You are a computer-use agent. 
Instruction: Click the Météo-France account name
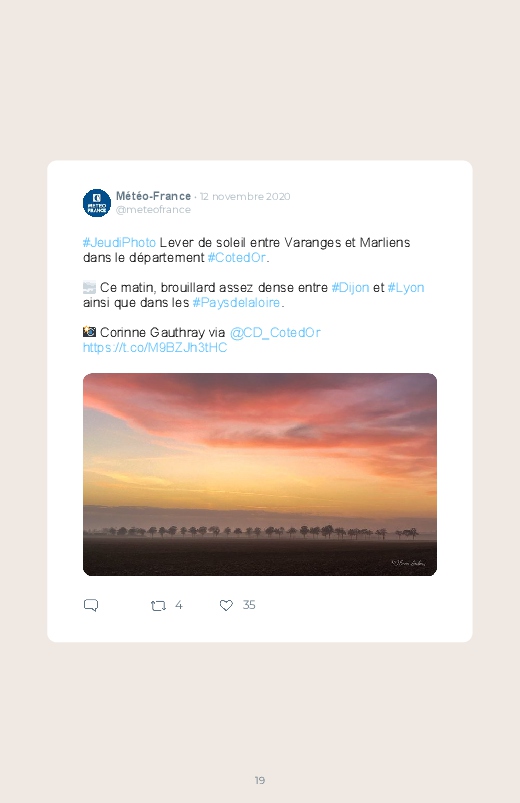153,196
